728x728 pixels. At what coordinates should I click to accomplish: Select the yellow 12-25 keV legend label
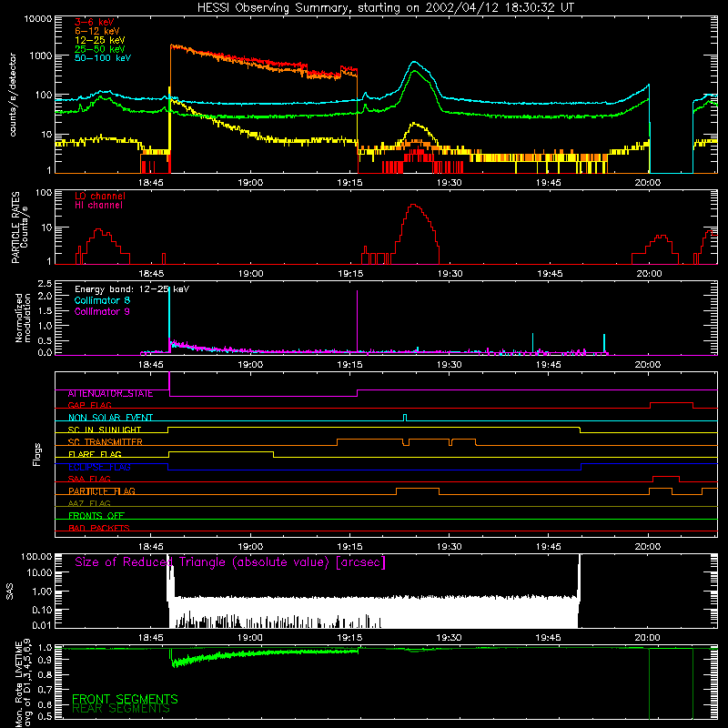[x=100, y=40]
